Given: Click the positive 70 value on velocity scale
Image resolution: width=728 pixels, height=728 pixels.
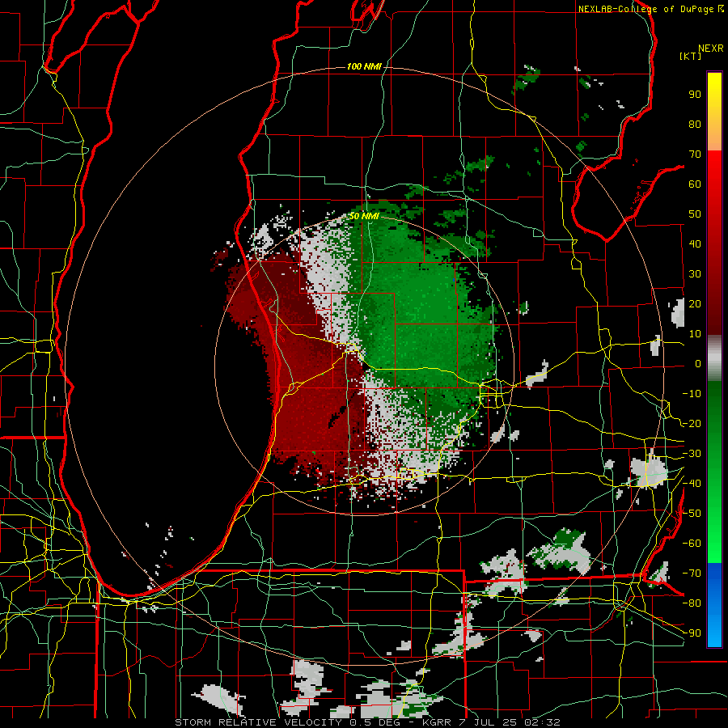Looking at the screenshot, I should tap(695, 154).
